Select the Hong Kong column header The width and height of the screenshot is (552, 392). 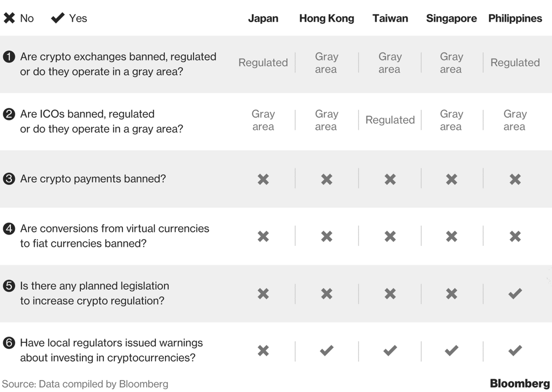327,18
